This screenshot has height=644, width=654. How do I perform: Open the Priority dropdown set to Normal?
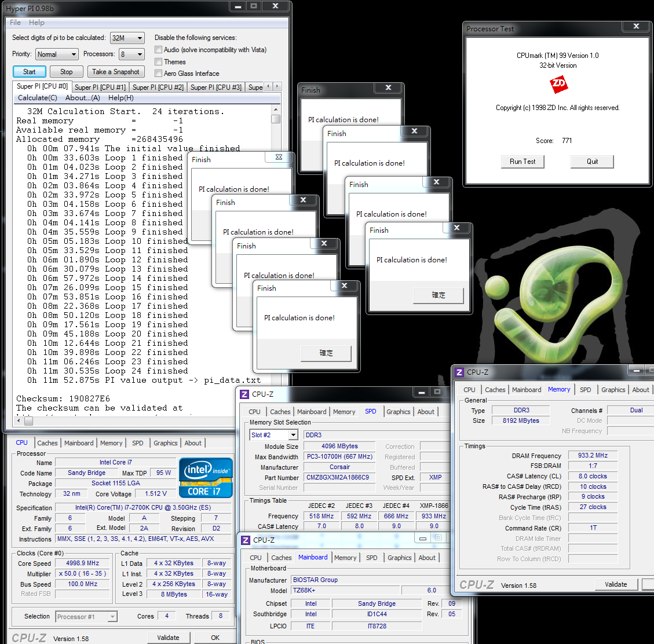coord(57,54)
